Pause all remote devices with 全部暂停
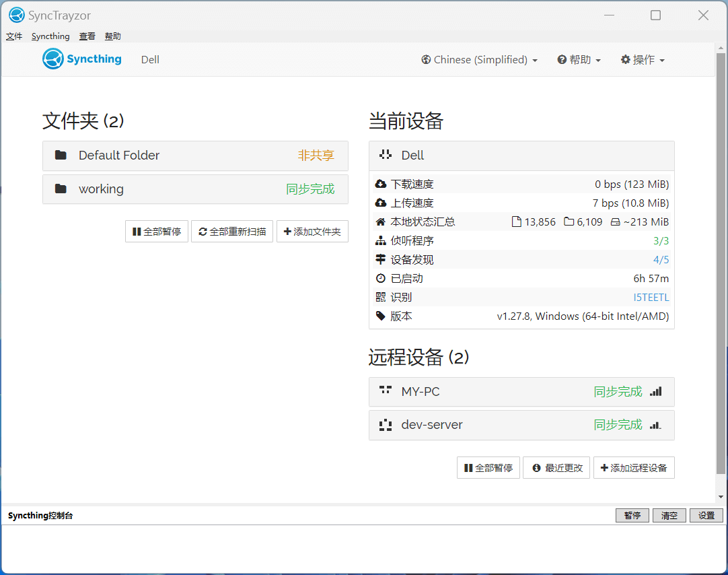 488,468
